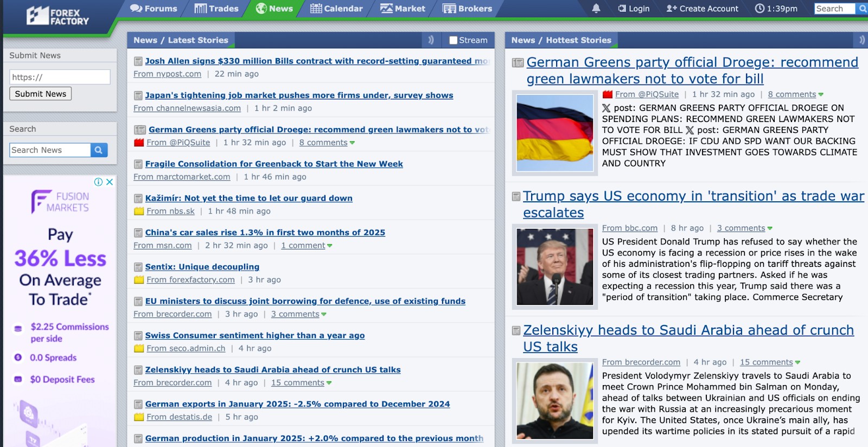Open the From nypost.com source link
Screen dimensions: 868x447
(167, 74)
